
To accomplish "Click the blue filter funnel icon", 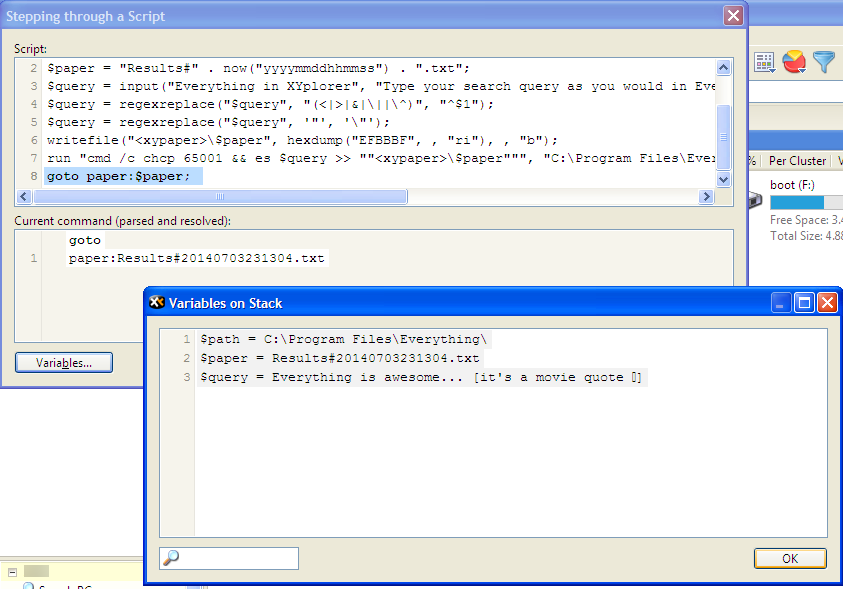I will click(823, 62).
